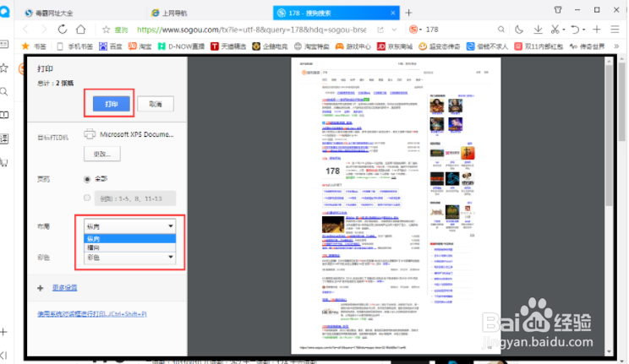629x364 pixels.
Task: Open the 游戏中心 bookmark
Action: coord(353,46)
